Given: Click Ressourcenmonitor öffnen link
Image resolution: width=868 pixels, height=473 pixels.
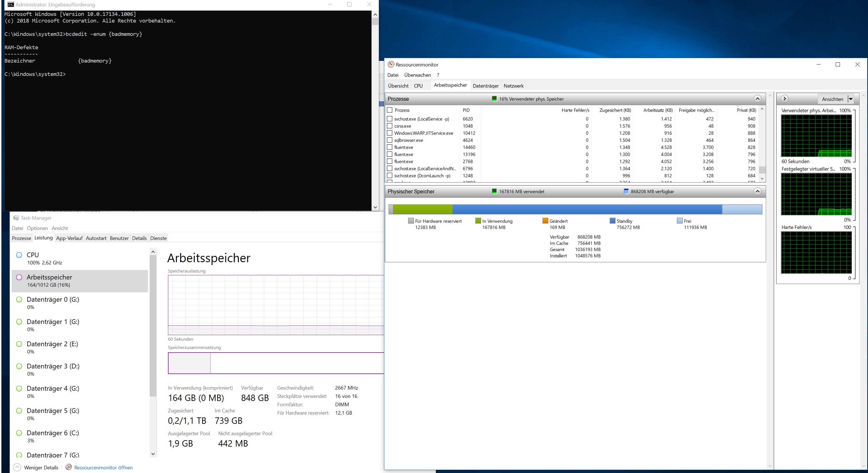Looking at the screenshot, I should 103,468.
